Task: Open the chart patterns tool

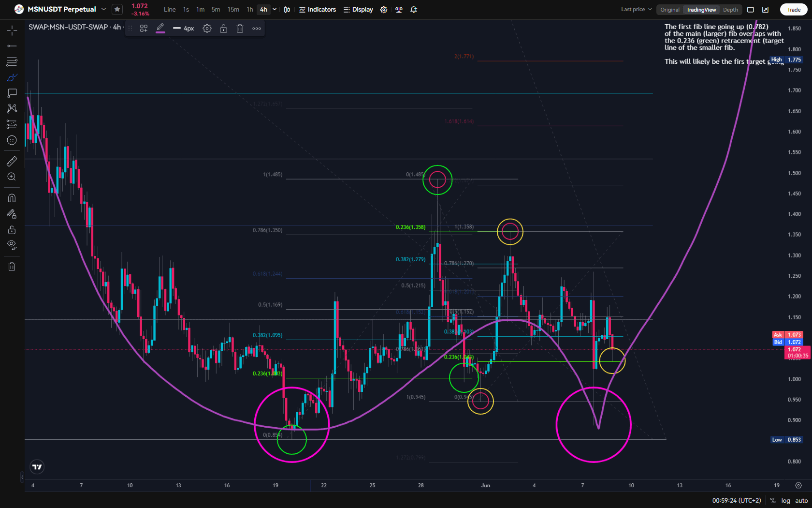Action: [x=12, y=108]
